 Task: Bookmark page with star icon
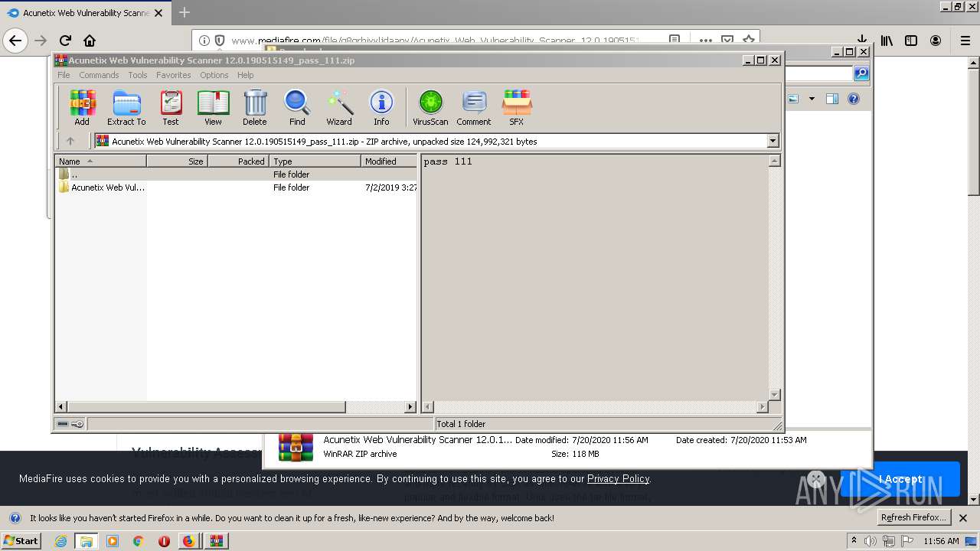click(x=749, y=40)
